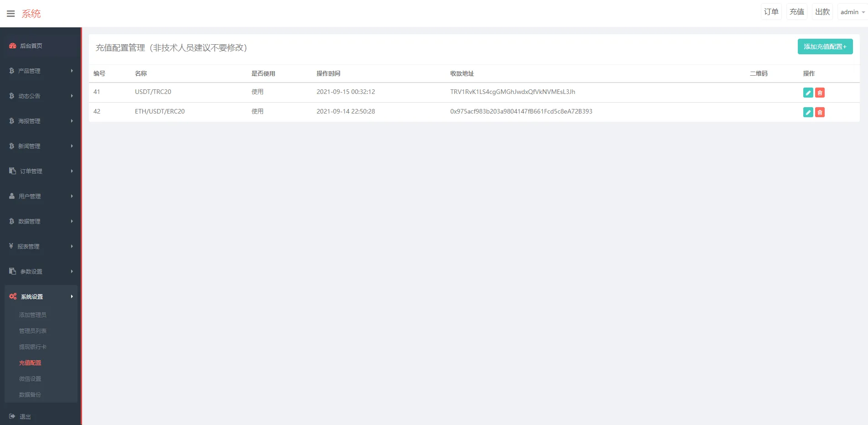Click the 充值 button in the top bar
This screenshot has width=868, height=425.
click(x=796, y=11)
